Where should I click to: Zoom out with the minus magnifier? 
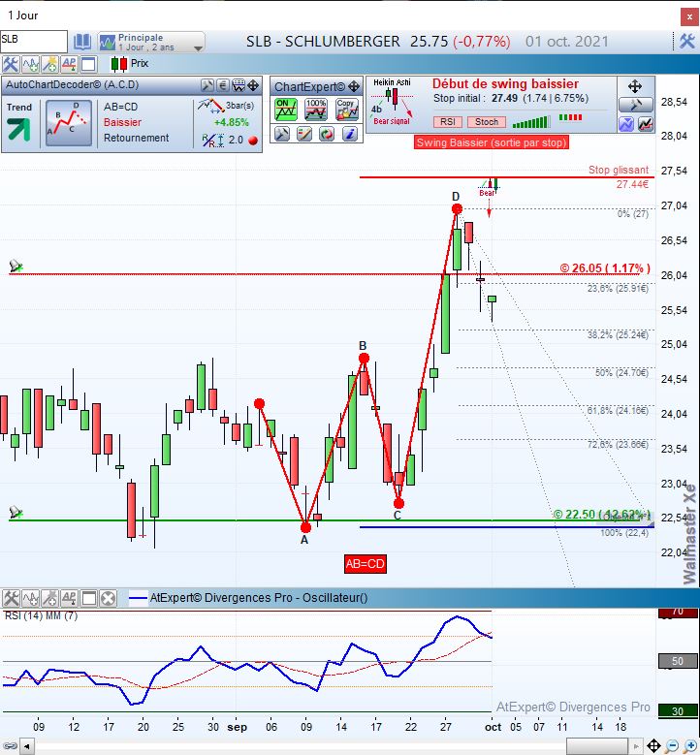(x=673, y=746)
